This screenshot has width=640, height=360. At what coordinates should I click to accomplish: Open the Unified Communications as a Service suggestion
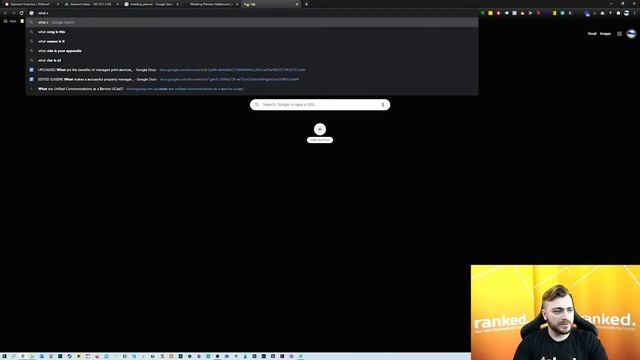click(252, 89)
